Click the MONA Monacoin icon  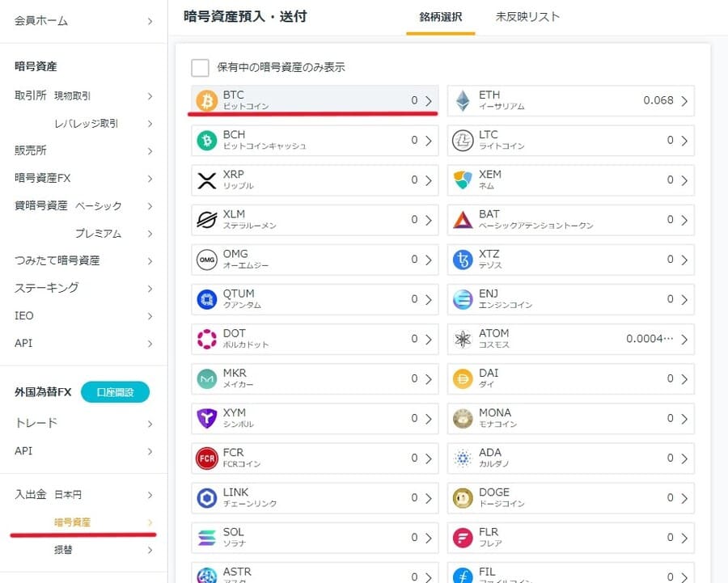pyautogui.click(x=463, y=418)
